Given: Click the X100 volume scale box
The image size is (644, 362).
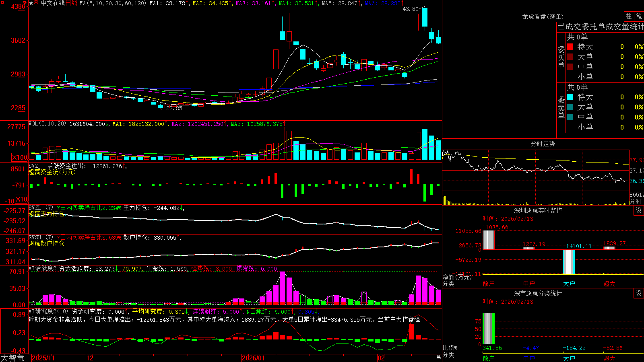Looking at the screenshot, I should 19,157.
